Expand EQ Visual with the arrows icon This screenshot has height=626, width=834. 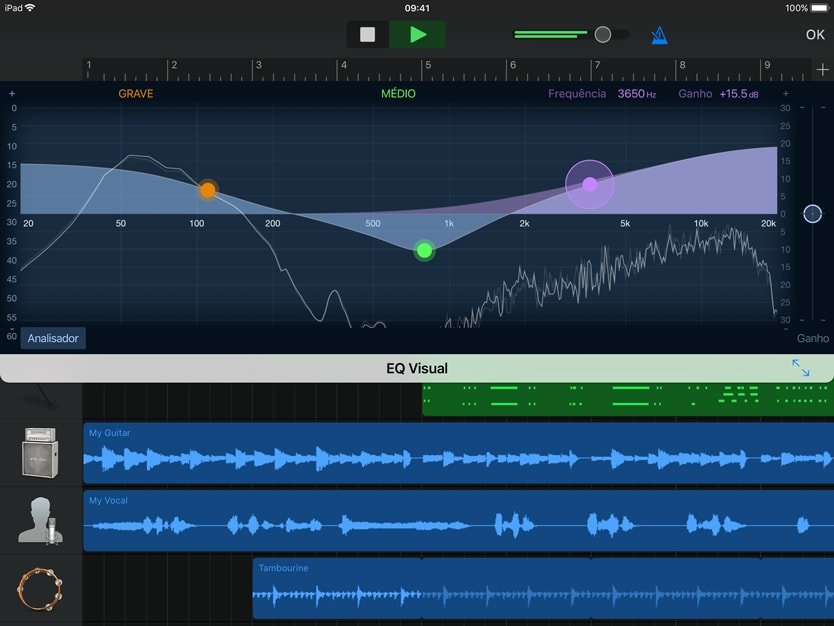(800, 368)
